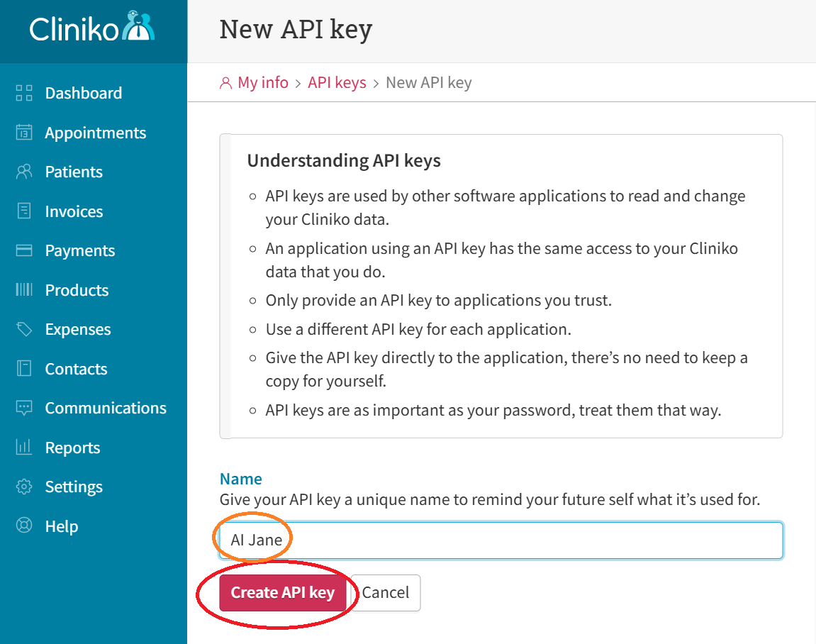The width and height of the screenshot is (816, 644).
Task: Click the API key name field containing AI Jane
Action: [x=496, y=540]
